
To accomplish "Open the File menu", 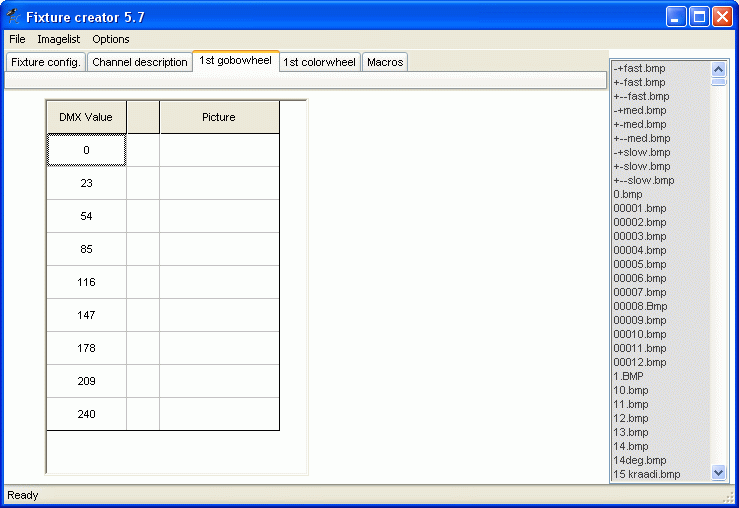I will coord(17,39).
